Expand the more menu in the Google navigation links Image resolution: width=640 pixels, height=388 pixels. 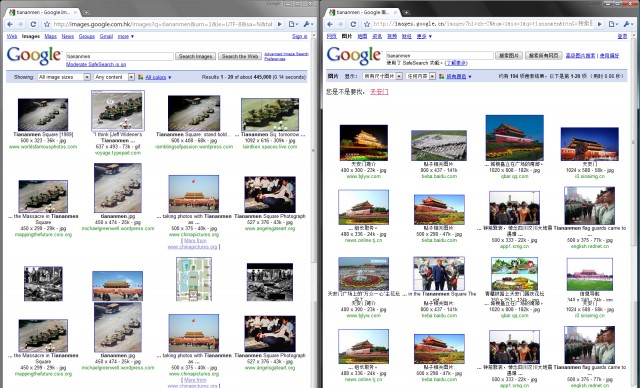click(x=126, y=36)
